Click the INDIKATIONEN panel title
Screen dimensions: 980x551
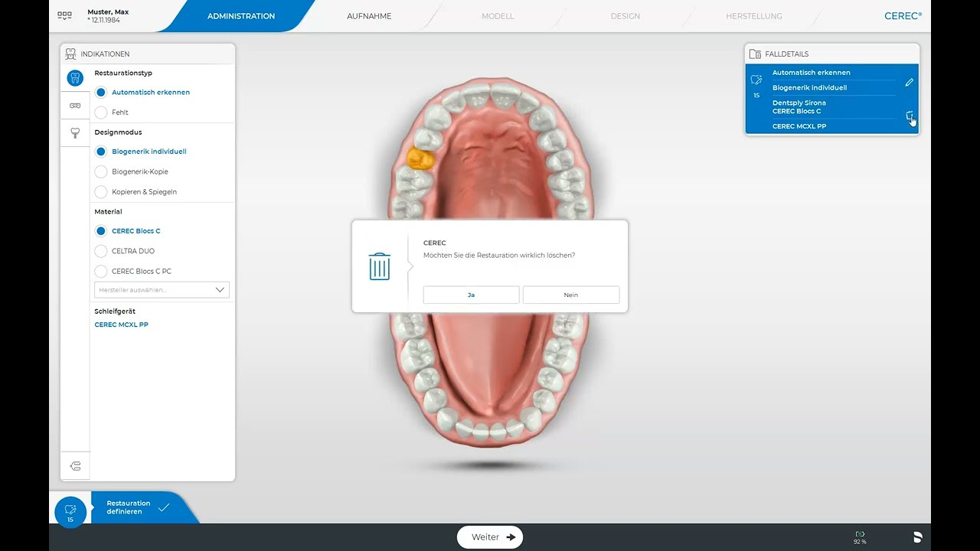pyautogui.click(x=105, y=54)
